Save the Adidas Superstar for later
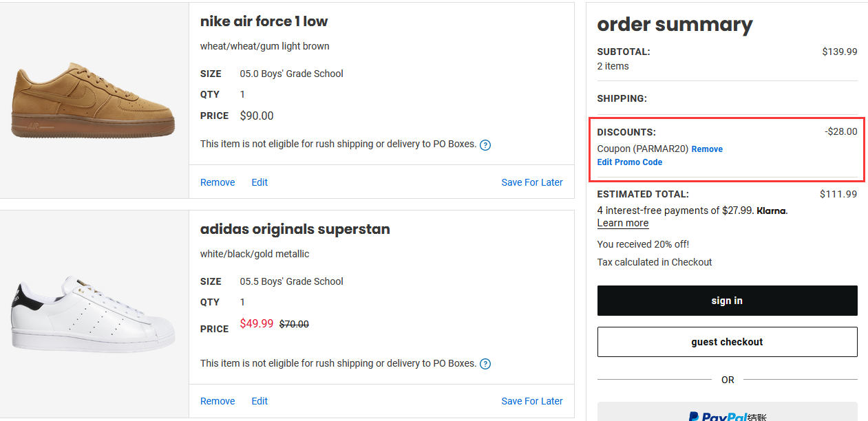The width and height of the screenshot is (868, 421). 532,401
